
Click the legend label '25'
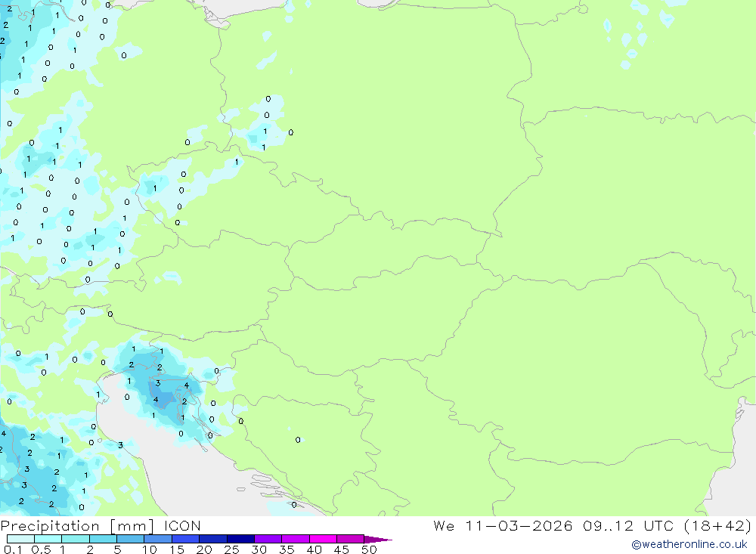(231, 549)
